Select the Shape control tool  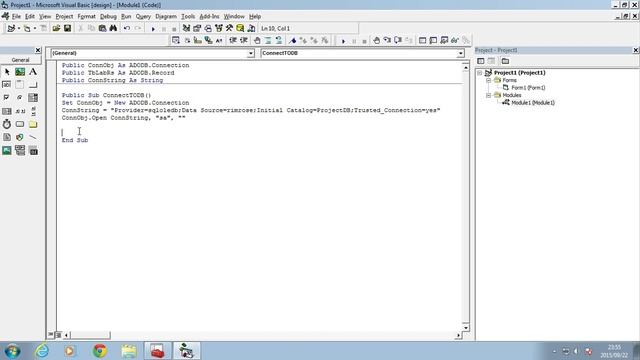[20, 137]
